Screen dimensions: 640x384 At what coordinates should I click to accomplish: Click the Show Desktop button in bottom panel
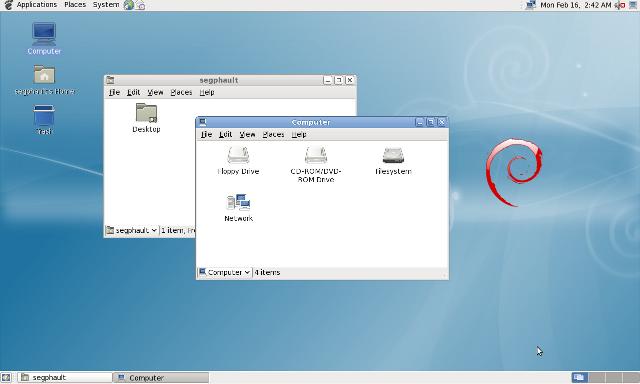tap(6, 377)
